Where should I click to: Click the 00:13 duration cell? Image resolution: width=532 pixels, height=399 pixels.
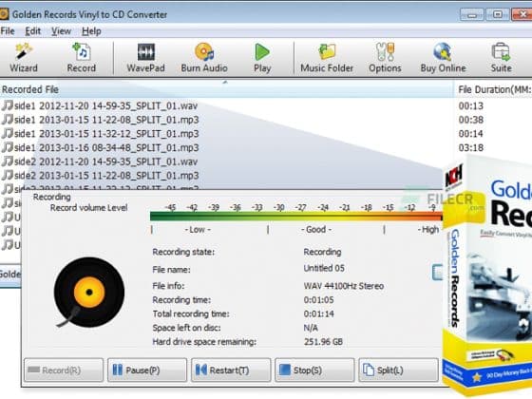pos(470,105)
